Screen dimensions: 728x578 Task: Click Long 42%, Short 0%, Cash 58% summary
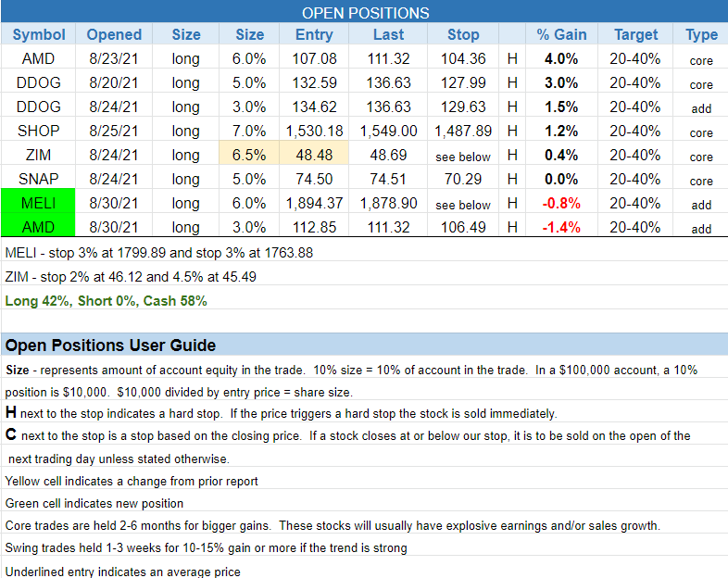coord(106,301)
